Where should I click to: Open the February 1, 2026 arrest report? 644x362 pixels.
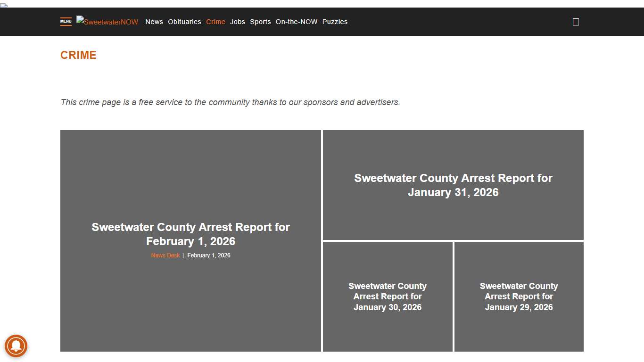[190, 234]
